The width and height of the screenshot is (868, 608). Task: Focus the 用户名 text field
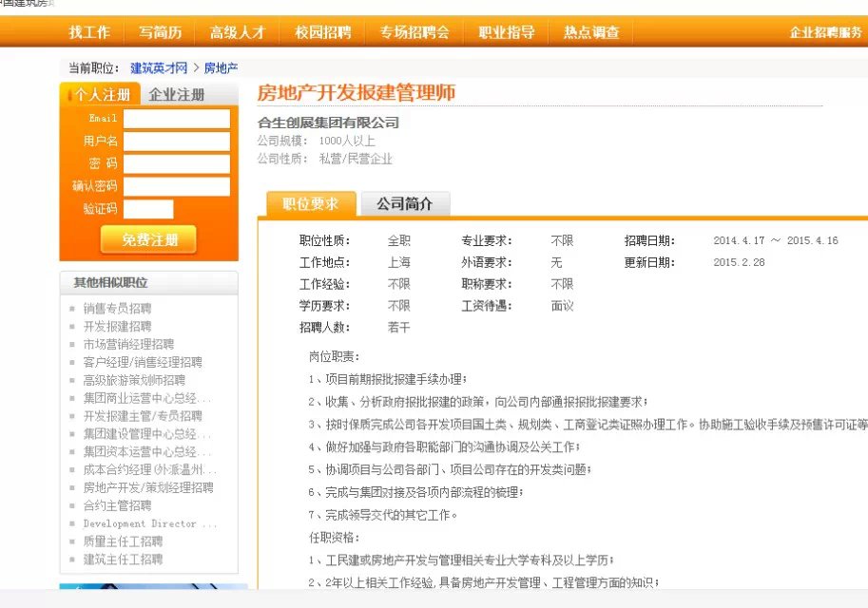click(177, 142)
